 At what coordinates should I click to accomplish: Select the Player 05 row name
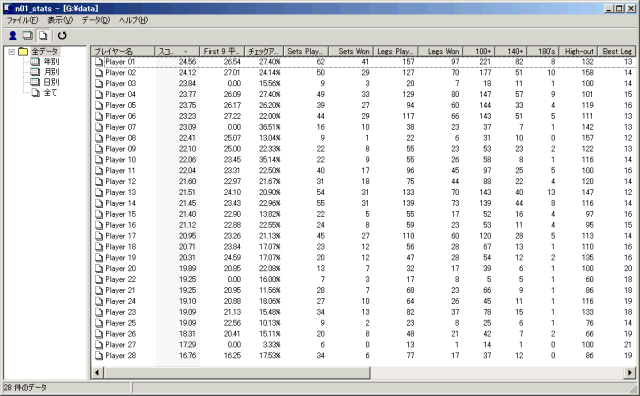(x=120, y=105)
